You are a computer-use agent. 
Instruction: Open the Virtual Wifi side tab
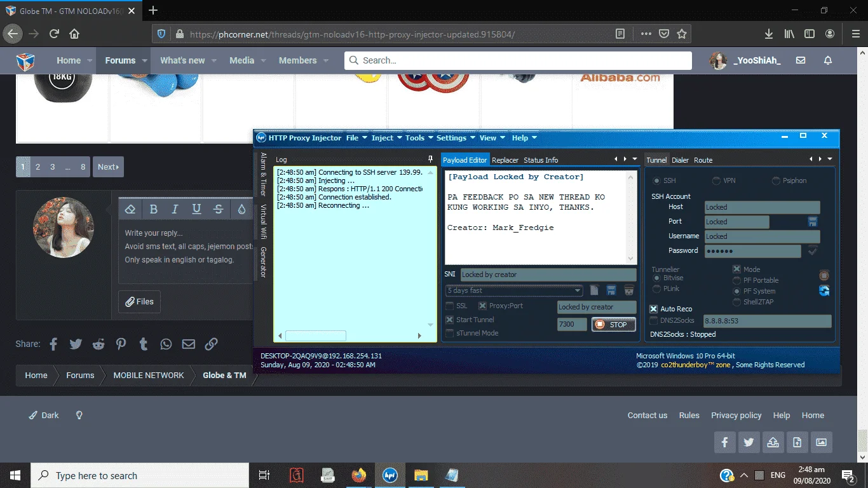pyautogui.click(x=263, y=221)
